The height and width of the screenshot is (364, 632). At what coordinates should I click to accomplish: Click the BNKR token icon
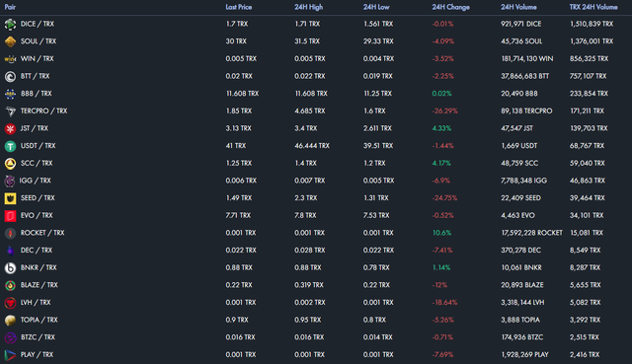[x=10, y=267]
